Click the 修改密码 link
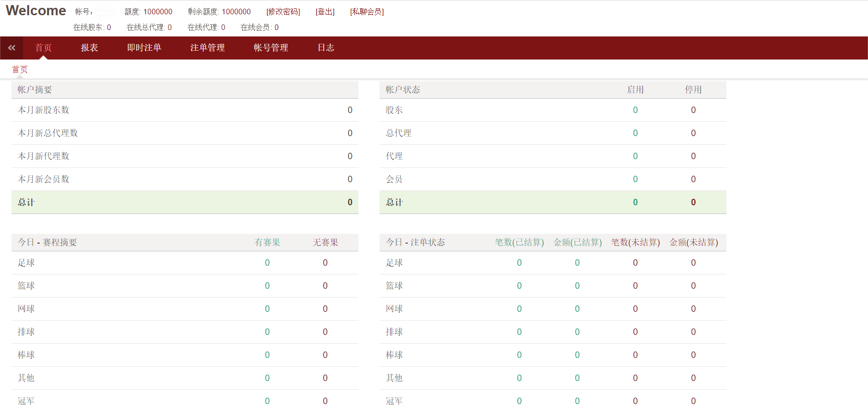868x411 pixels. click(x=283, y=12)
